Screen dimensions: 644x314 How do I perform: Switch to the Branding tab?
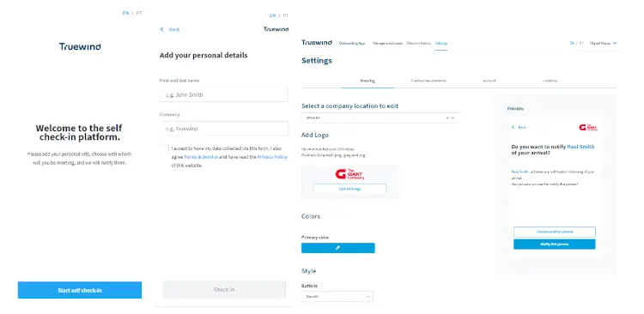(368, 81)
